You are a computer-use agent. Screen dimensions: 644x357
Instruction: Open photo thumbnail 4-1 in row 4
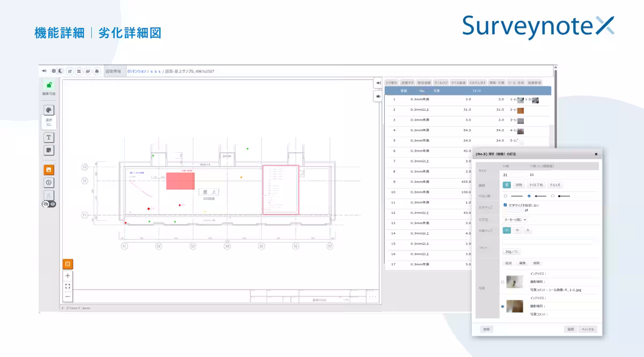point(520,130)
